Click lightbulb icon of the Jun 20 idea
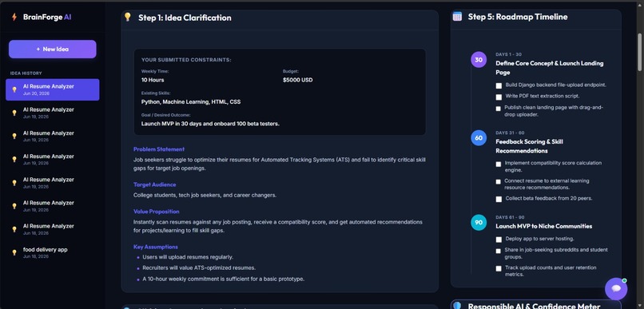This screenshot has width=644, height=309. (x=14, y=89)
